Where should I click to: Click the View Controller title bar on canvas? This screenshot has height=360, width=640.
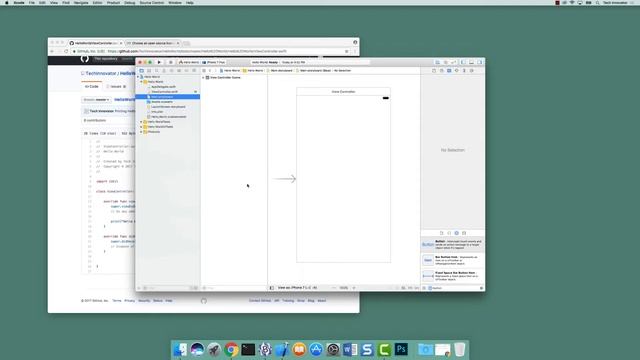pyautogui.click(x=343, y=91)
